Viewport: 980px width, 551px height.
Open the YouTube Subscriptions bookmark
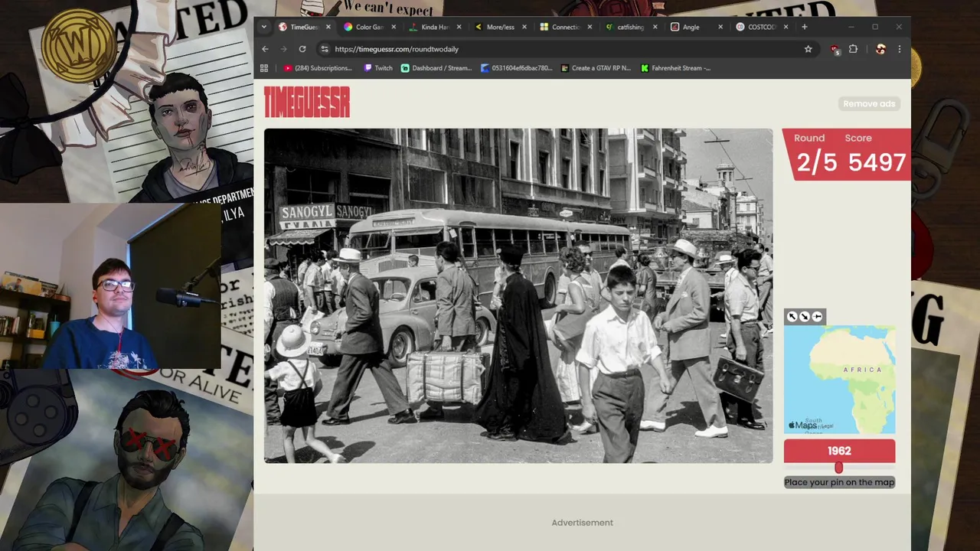point(318,68)
